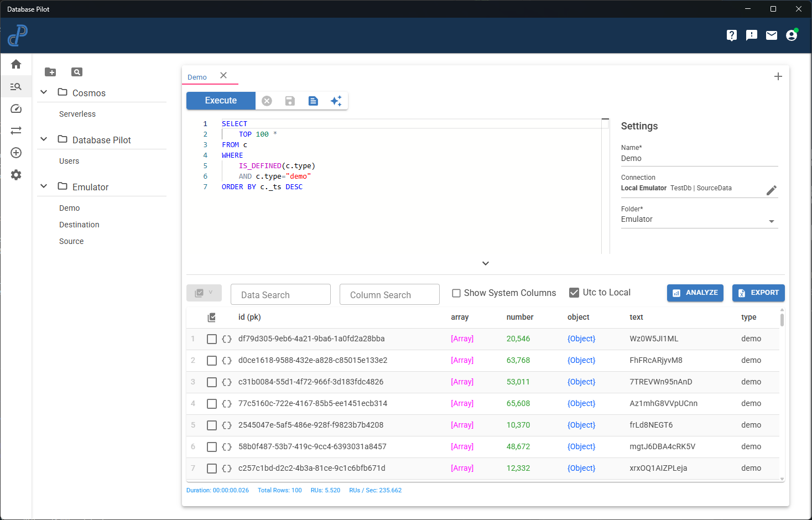Collapse the query editor panel via the chevron

coord(485,263)
